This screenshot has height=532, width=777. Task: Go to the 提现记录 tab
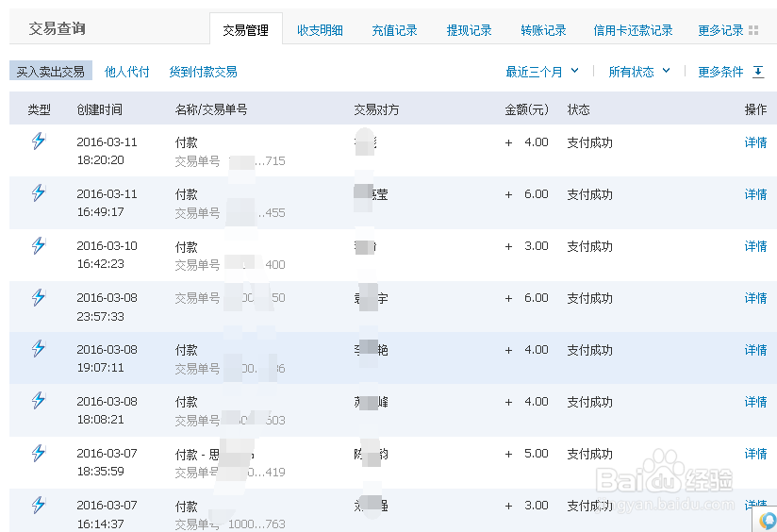click(x=469, y=30)
